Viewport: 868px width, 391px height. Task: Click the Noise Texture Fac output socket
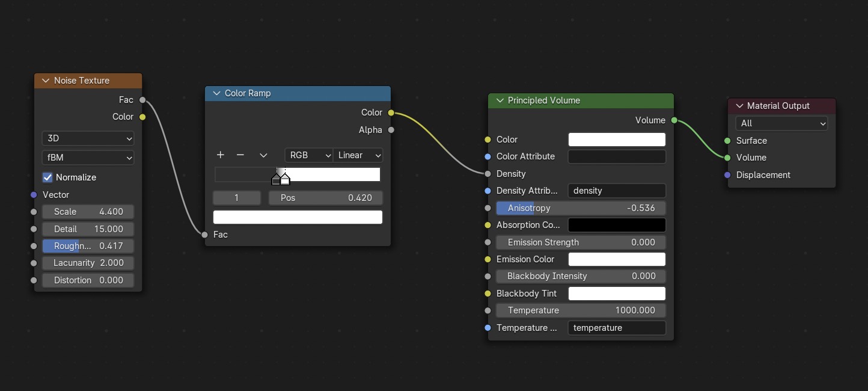(x=142, y=100)
